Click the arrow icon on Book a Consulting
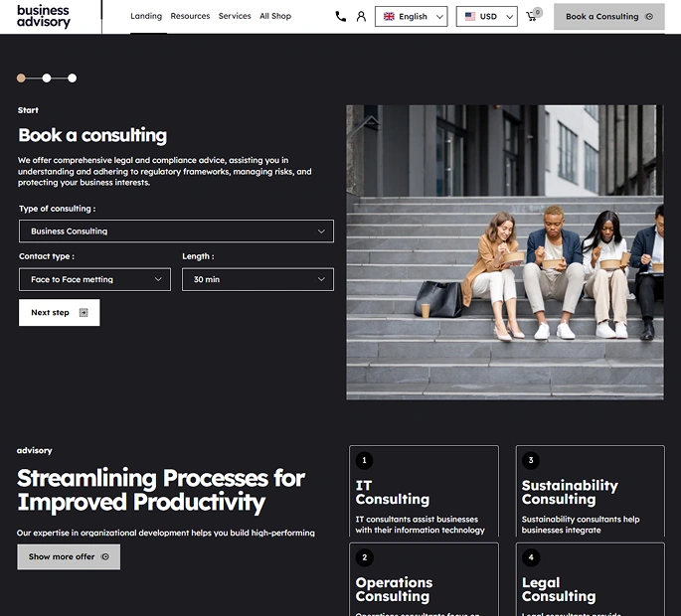Image resolution: width=681 pixels, height=616 pixels. coord(649,17)
